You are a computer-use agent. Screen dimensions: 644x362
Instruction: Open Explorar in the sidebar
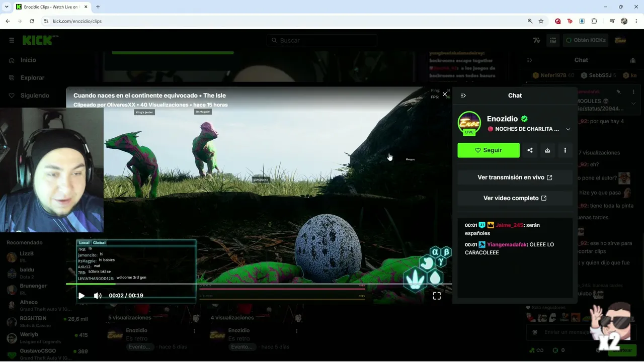click(33, 78)
